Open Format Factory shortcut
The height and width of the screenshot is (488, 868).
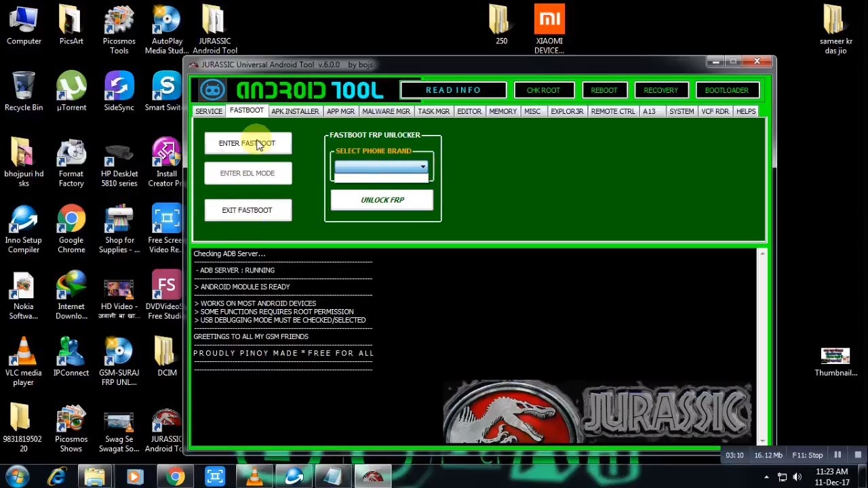[71, 163]
